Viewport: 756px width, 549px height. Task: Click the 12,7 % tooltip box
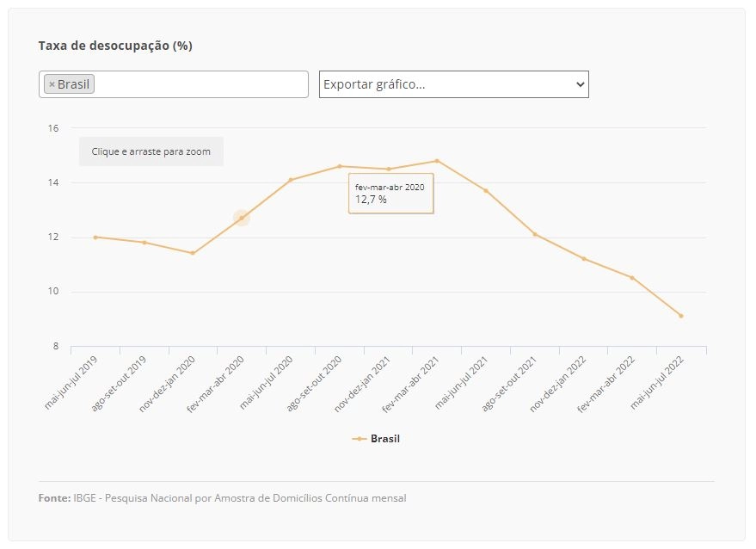(391, 194)
